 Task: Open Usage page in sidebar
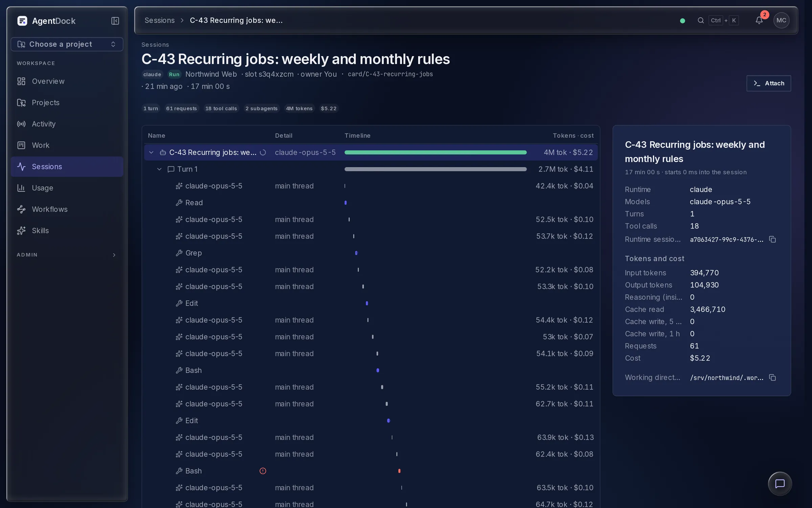tap(67, 188)
